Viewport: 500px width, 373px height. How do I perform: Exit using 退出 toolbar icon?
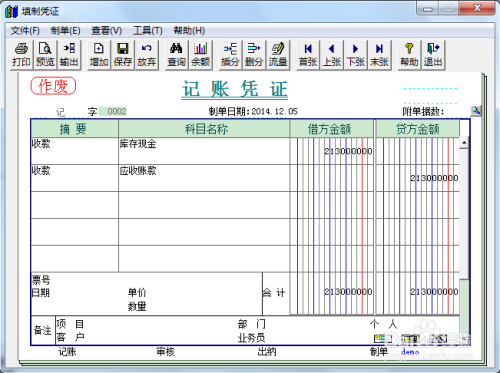tap(433, 55)
